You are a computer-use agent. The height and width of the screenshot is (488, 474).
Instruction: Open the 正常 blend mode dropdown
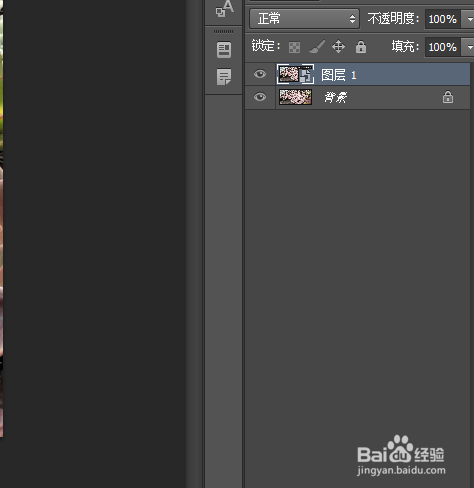[x=304, y=19]
